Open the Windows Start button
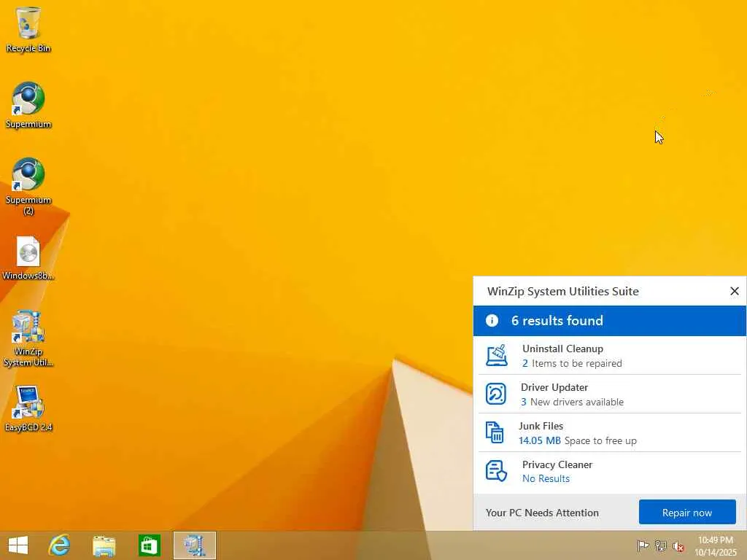This screenshot has width=747, height=560. click(18, 545)
